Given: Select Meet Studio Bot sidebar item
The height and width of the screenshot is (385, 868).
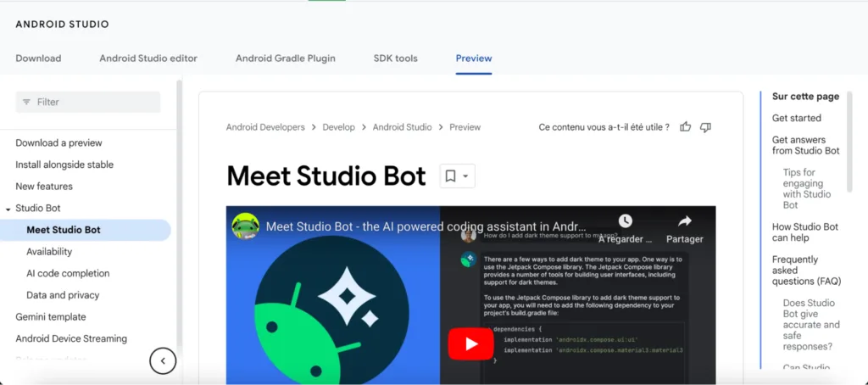Looking at the screenshot, I should (x=86, y=230).
